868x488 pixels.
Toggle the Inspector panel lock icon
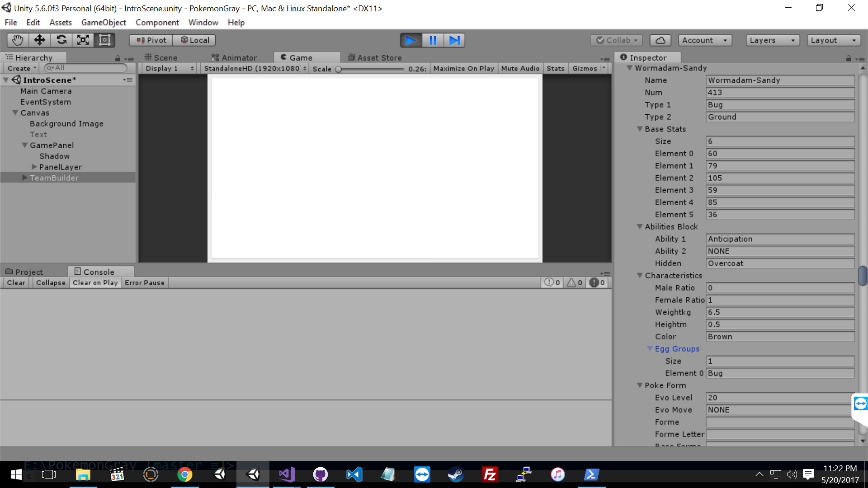tap(849, 58)
